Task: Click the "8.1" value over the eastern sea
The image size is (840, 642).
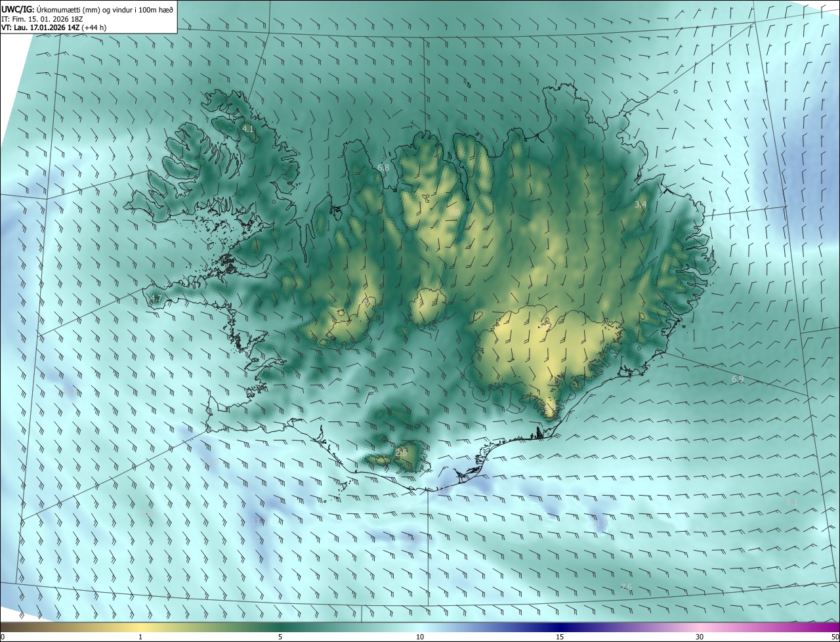Action: 792,503
